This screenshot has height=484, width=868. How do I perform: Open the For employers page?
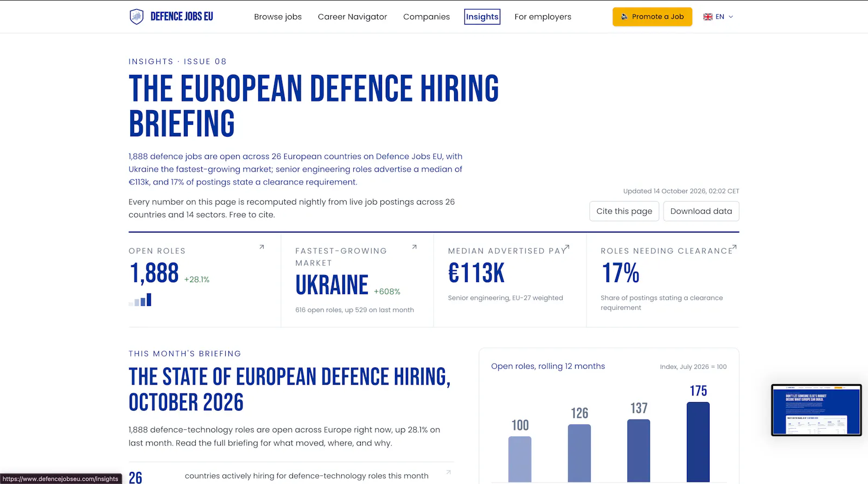click(543, 17)
